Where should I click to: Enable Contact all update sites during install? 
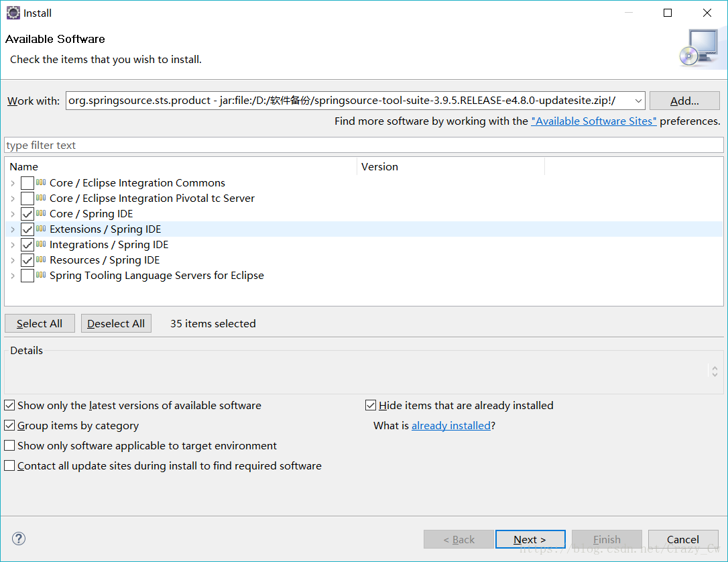[9, 465]
